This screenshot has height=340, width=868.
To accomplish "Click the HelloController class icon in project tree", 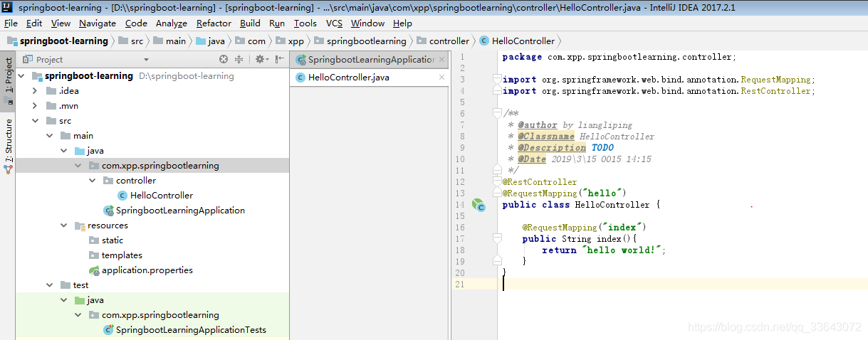I will click(x=122, y=196).
